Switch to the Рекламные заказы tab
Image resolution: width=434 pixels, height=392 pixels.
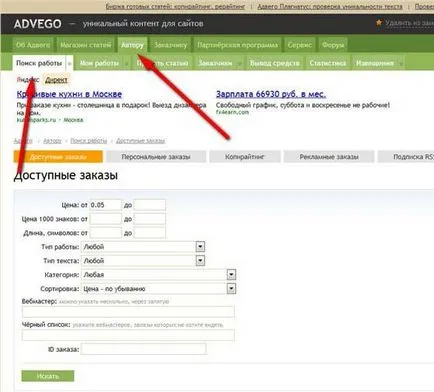[329, 157]
